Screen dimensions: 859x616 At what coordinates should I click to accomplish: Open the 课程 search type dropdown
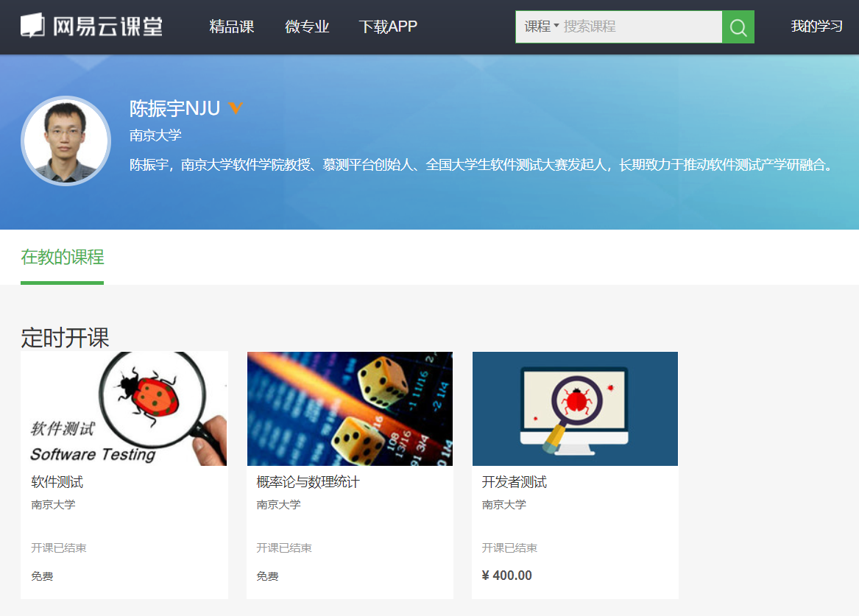click(x=541, y=26)
